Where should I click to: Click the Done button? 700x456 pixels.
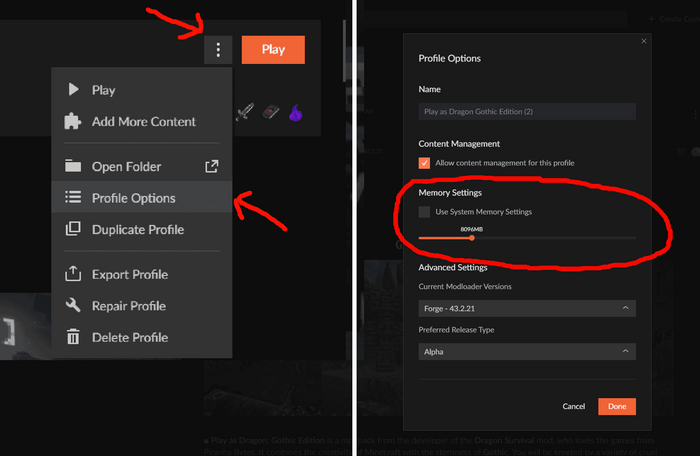pos(617,407)
